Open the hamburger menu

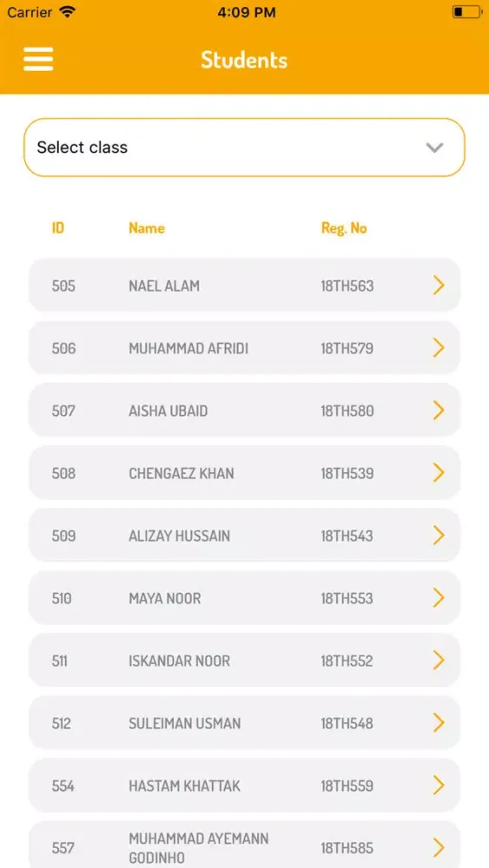pyautogui.click(x=38, y=59)
